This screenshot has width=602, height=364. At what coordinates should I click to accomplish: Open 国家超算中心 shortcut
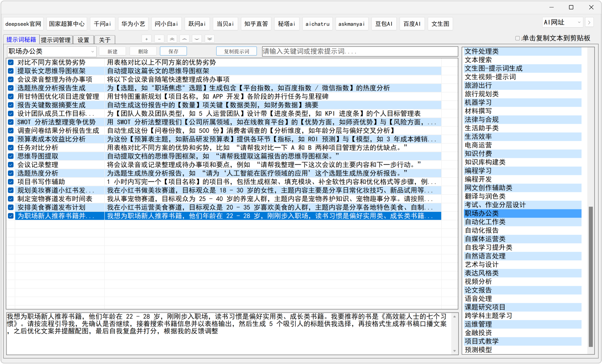(x=67, y=24)
